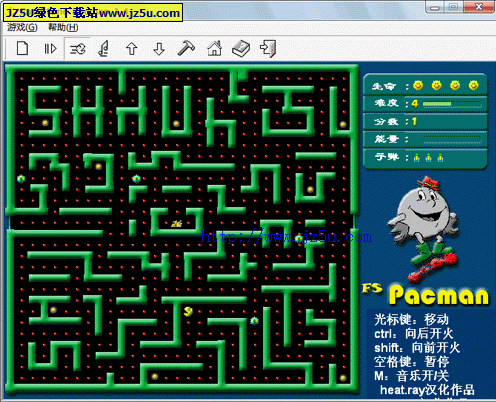This screenshot has height=402, width=496.
Task: Click the ghost nearest to Pacman
Action: [x=254, y=321]
